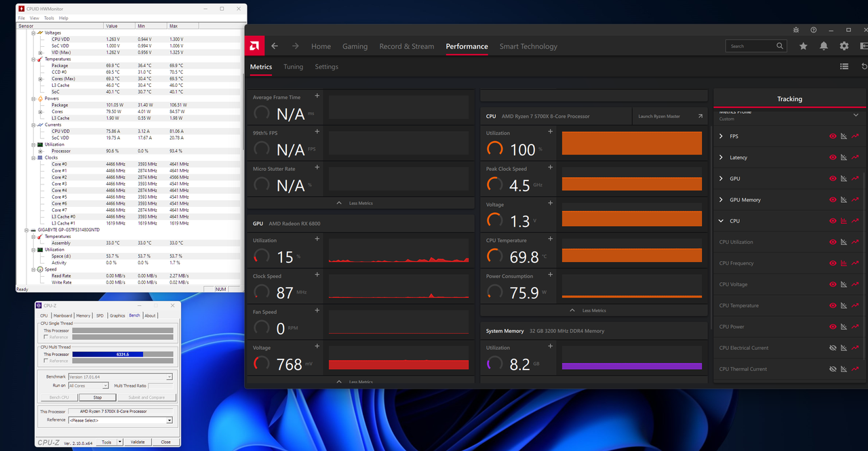Launch Ryzen Master from CPU panel
Viewport: 868px width, 451px height.
tap(670, 116)
